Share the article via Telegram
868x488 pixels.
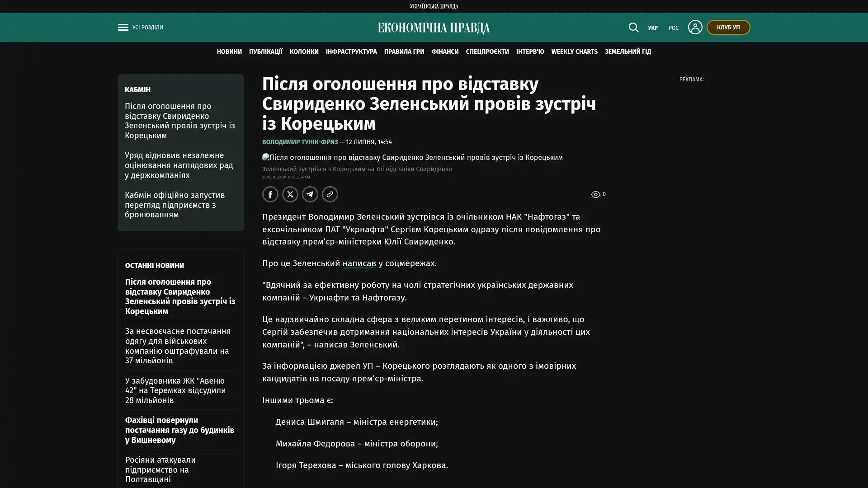(310, 194)
